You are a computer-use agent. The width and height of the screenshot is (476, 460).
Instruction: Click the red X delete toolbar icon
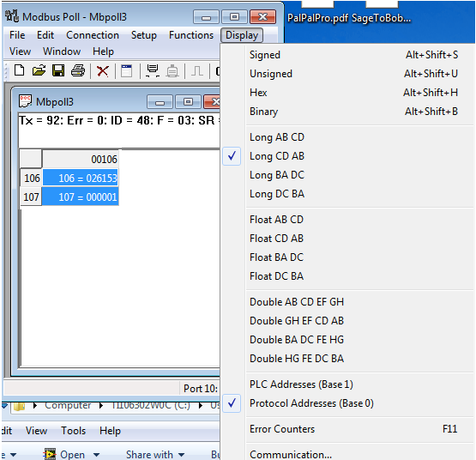pos(103,71)
